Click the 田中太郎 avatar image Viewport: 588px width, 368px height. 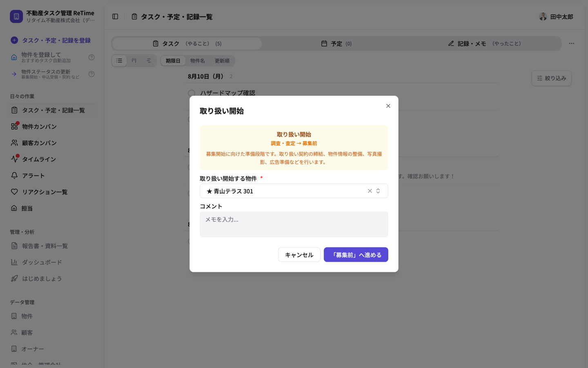pyautogui.click(x=543, y=17)
